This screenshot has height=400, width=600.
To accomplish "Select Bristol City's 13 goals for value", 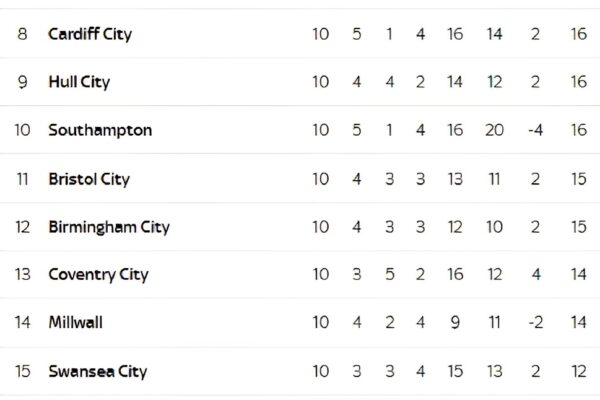I will tap(455, 179).
